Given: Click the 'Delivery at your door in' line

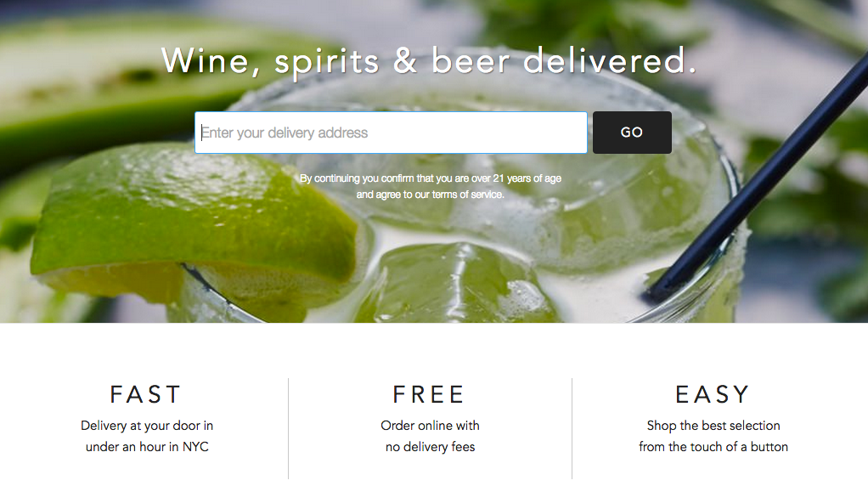Looking at the screenshot, I should (147, 426).
